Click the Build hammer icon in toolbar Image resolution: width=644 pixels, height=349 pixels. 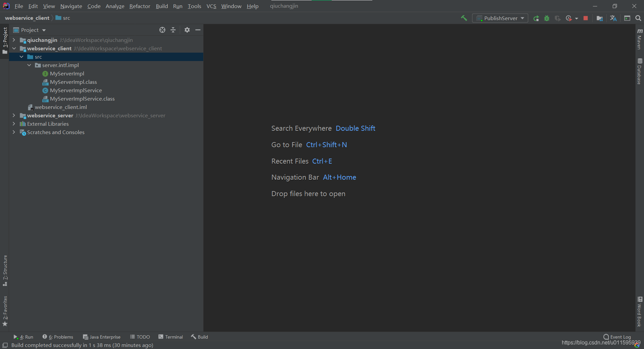(464, 18)
